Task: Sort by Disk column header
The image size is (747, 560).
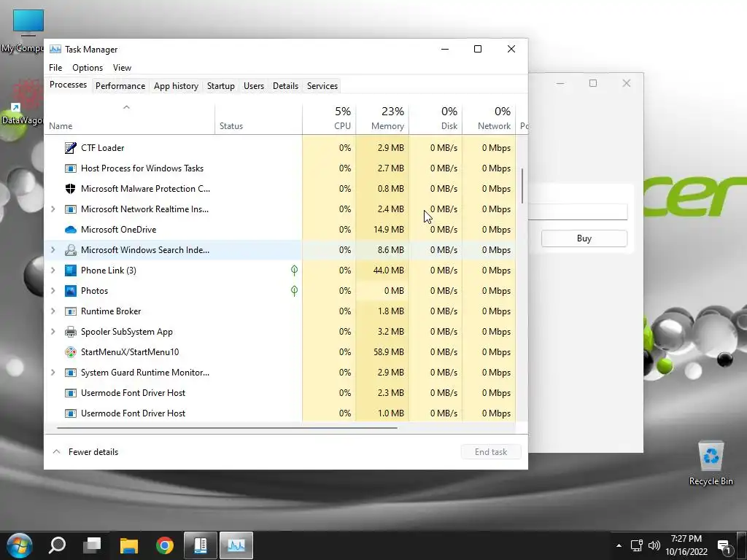Action: pos(436,119)
